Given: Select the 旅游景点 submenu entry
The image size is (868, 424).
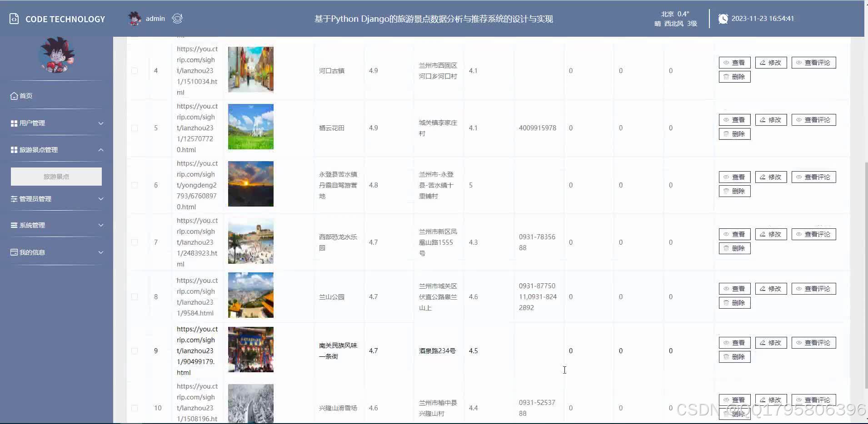Looking at the screenshot, I should (55, 176).
